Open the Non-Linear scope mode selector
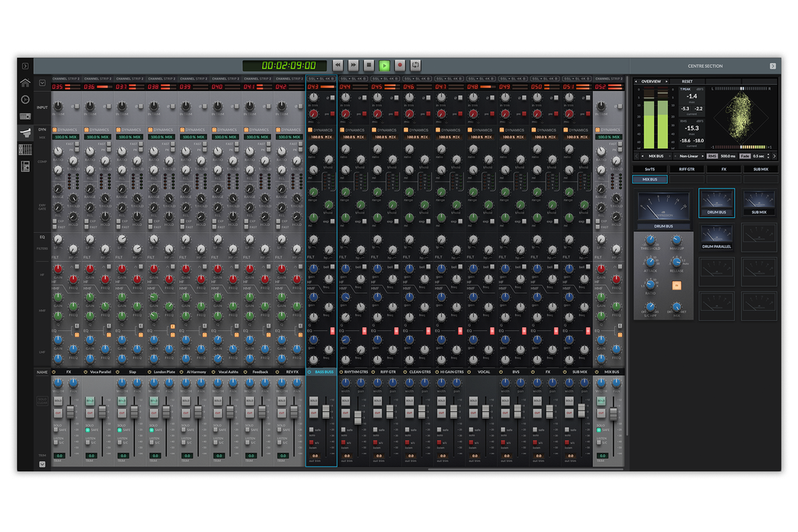This screenshot has width=798, height=532. pos(688,157)
